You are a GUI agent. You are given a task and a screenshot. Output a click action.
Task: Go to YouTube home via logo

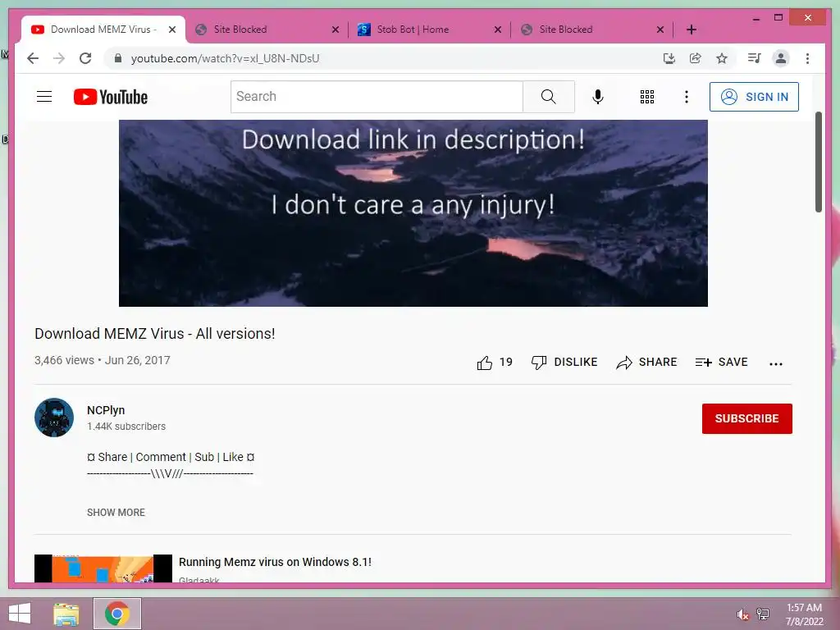point(111,97)
